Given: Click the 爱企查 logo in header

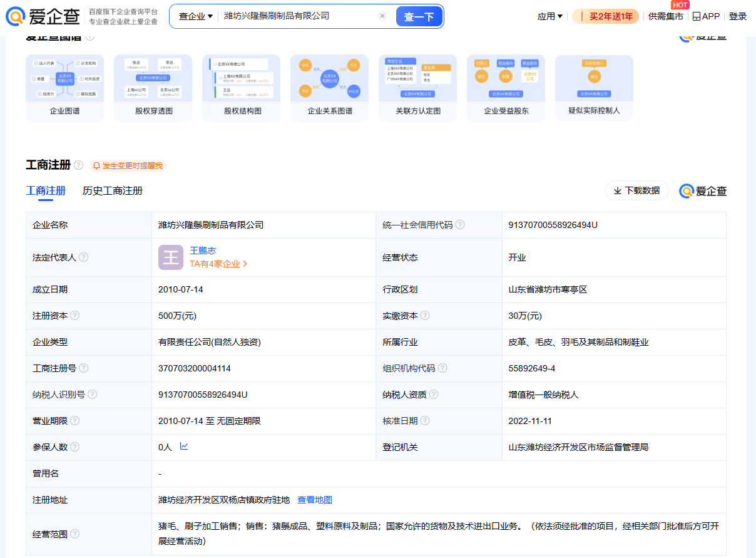Looking at the screenshot, I should pos(43,16).
